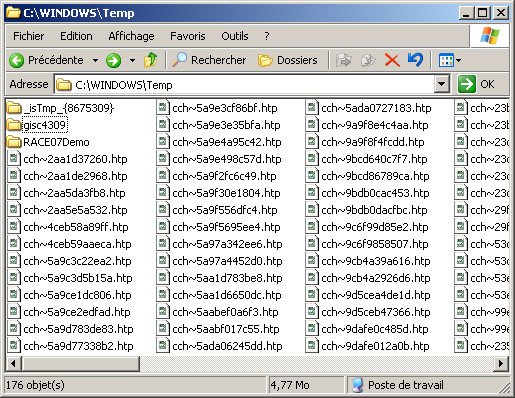Select file cch~2aa1d37260.htp icon
This screenshot has width=515, height=398.
(14, 159)
